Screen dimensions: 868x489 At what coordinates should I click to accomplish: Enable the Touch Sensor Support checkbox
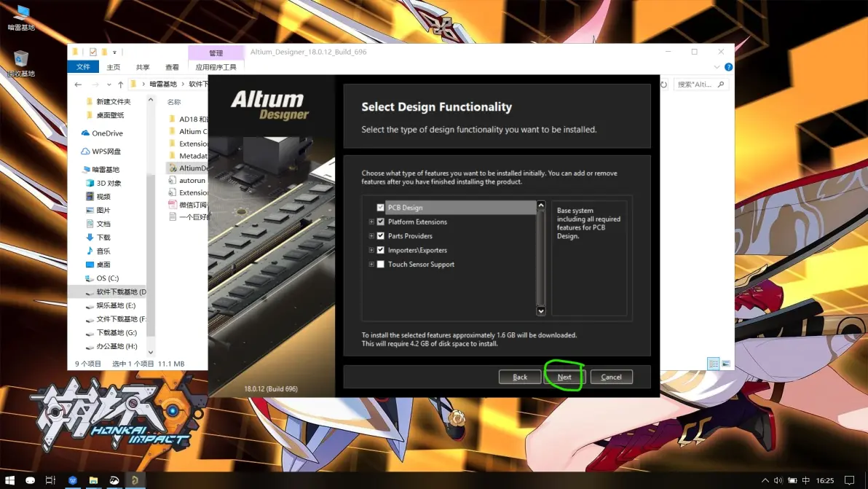coord(380,265)
